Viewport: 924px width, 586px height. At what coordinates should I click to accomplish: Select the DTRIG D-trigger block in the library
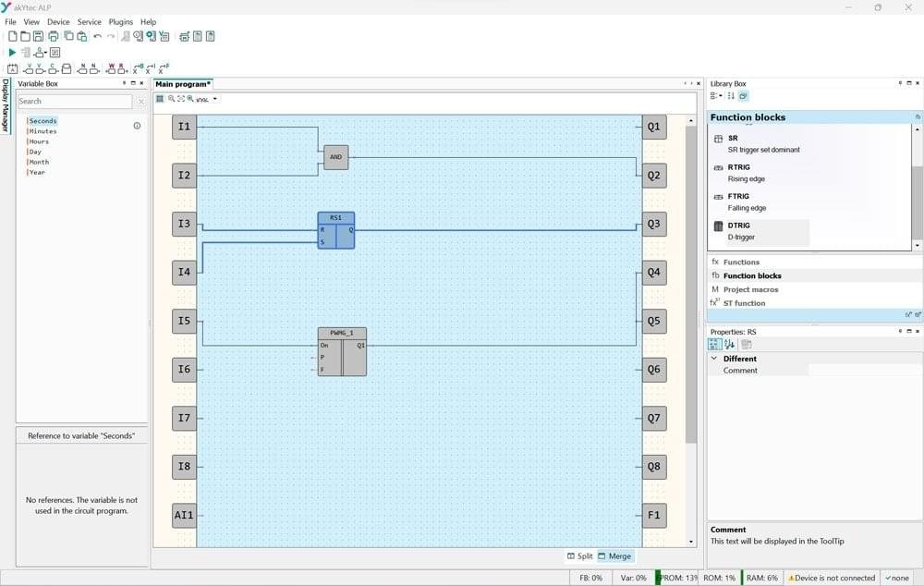point(739,225)
